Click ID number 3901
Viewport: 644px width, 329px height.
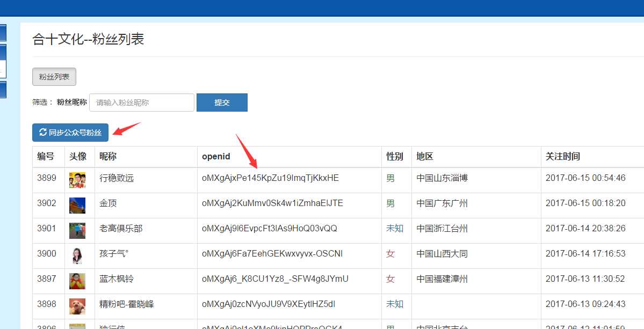(x=47, y=229)
